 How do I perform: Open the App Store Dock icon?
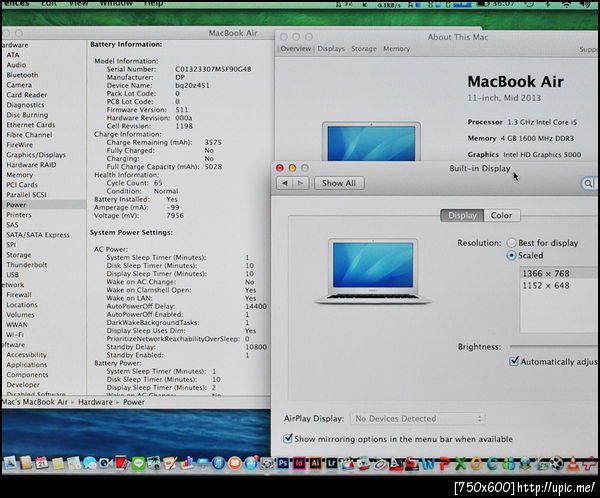coord(251,463)
